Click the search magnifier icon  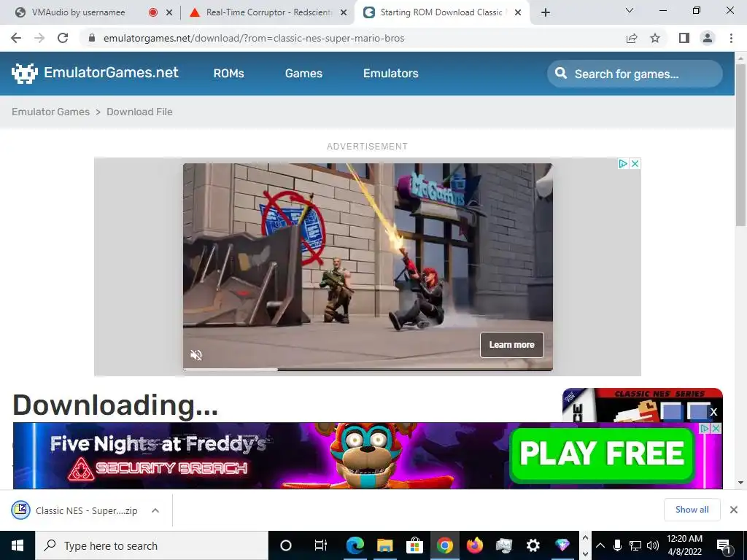(x=561, y=74)
